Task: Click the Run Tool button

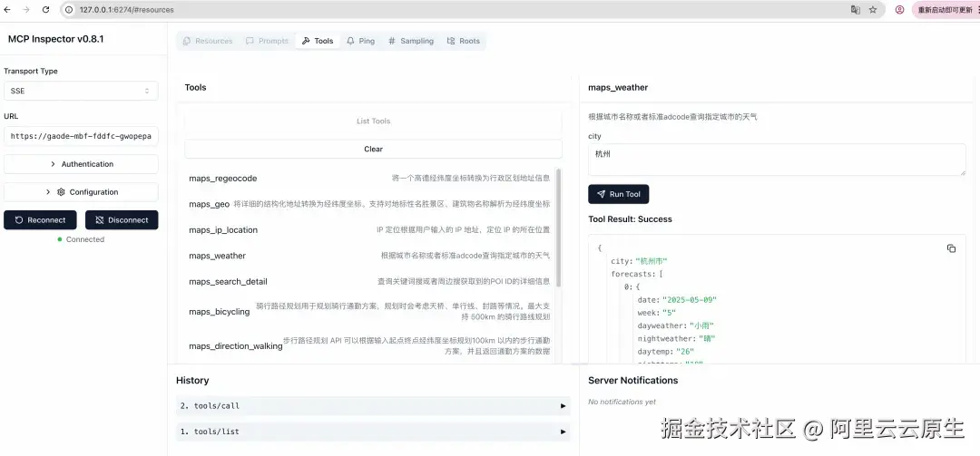Action: (618, 194)
